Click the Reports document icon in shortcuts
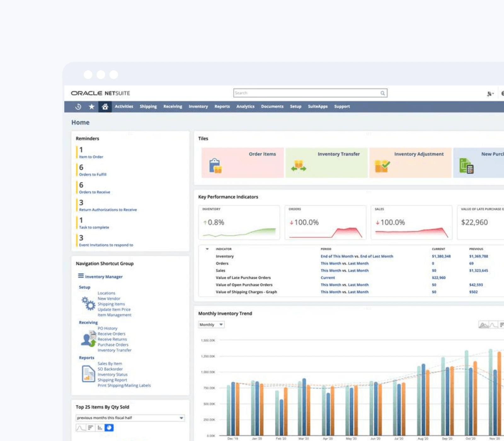Screen dimensions: 504x441 (x=89, y=374)
